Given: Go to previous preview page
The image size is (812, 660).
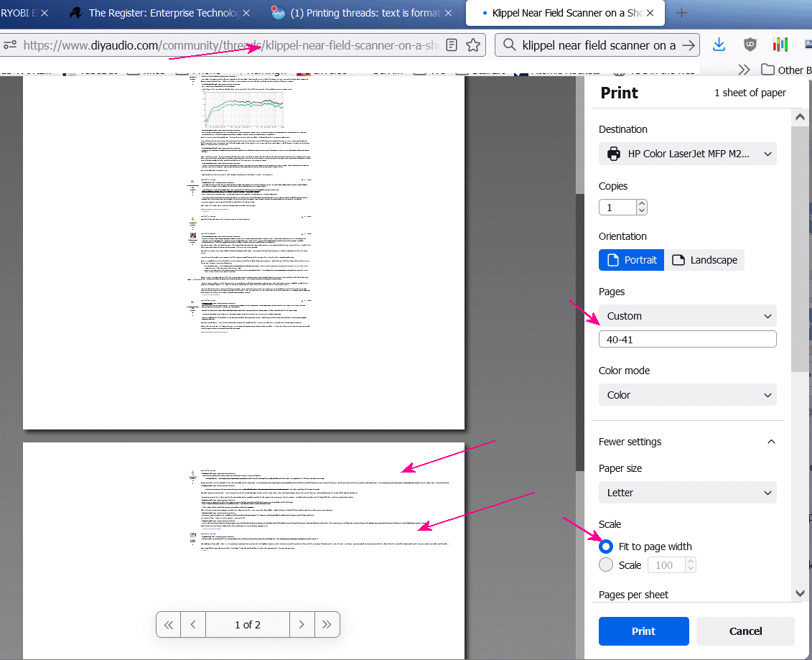Looking at the screenshot, I should (193, 625).
